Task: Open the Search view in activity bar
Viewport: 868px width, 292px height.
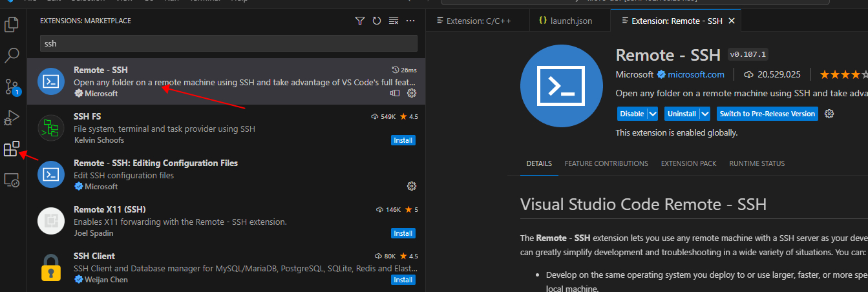Action: click(x=12, y=55)
